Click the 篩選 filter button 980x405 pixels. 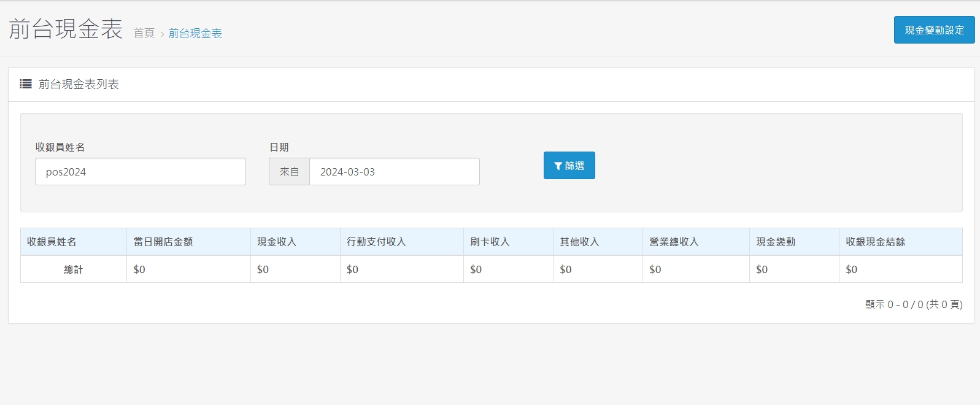(569, 166)
